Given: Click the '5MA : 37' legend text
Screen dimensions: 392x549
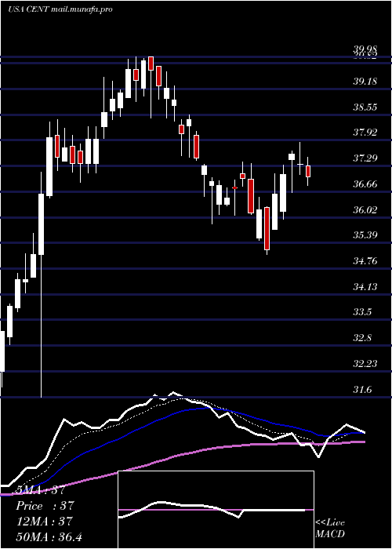Looking at the screenshot, I should point(40,490).
